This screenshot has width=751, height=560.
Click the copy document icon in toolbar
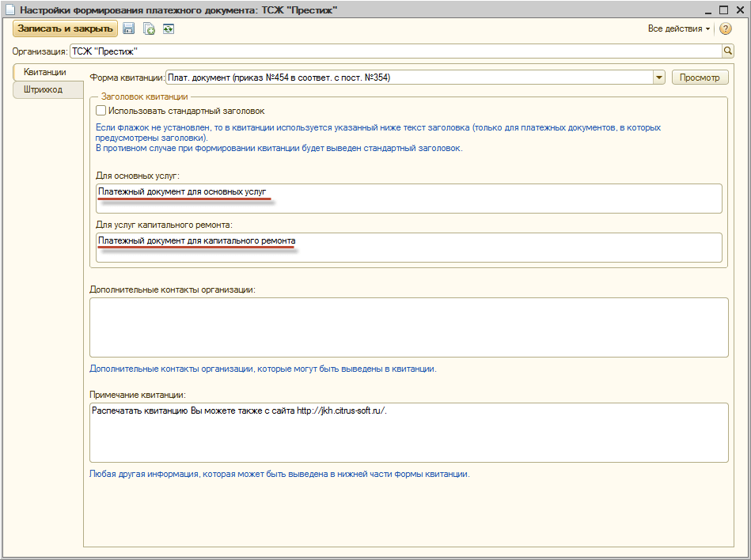tap(149, 29)
